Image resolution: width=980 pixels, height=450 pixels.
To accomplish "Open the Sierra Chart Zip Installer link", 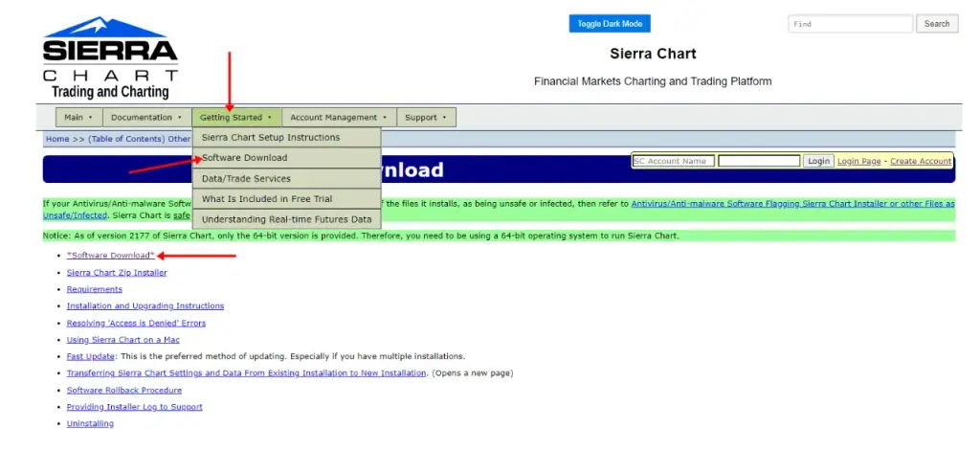I will coord(117,273).
